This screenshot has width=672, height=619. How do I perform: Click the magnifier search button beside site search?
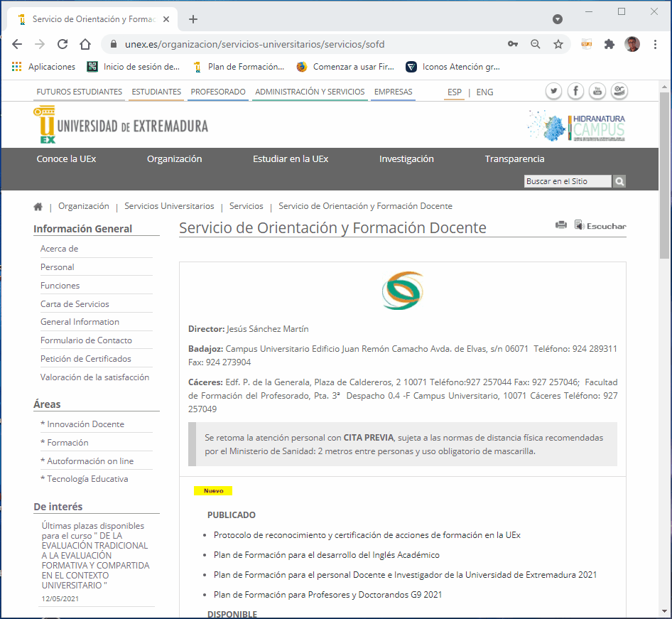point(619,181)
